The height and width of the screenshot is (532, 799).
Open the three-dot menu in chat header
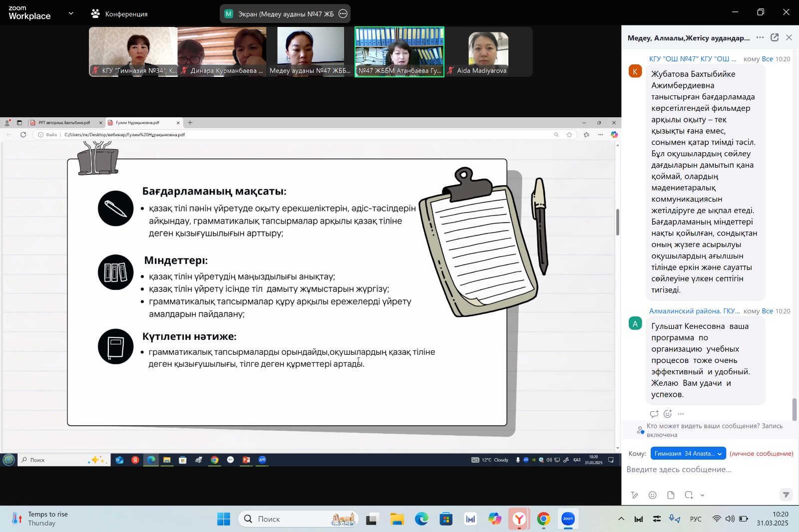(760, 37)
